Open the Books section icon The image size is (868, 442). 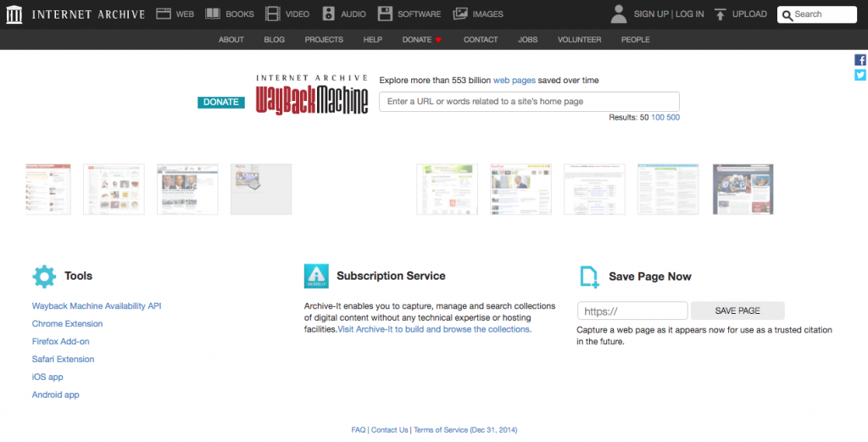[213, 14]
